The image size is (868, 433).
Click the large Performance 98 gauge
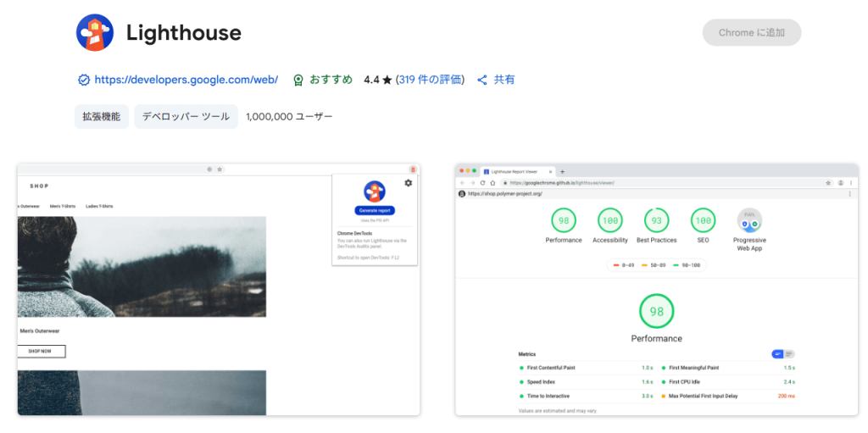[657, 311]
